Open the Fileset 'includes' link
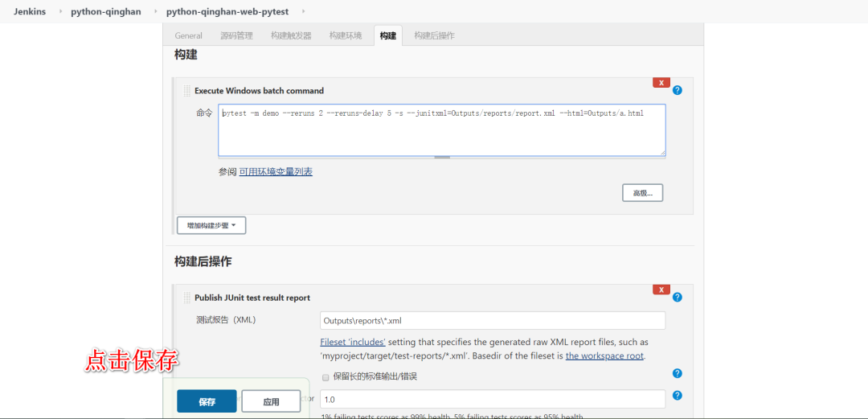This screenshot has width=868, height=419. pyautogui.click(x=353, y=342)
